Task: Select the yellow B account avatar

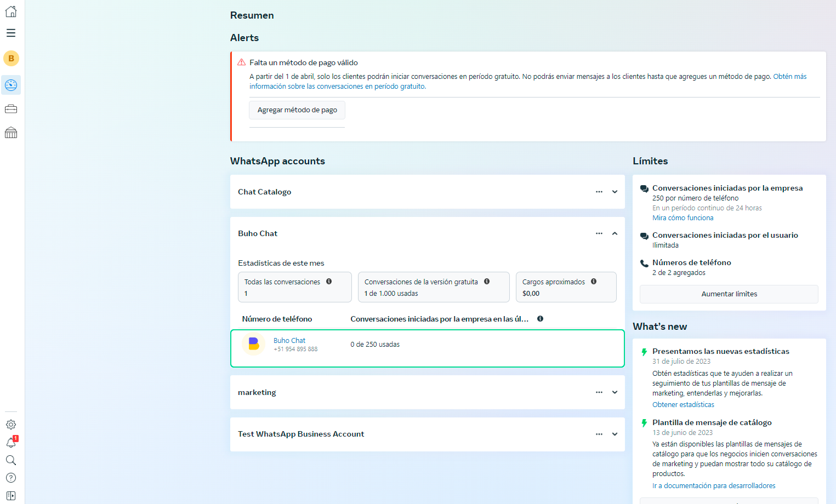Action: 11,58
